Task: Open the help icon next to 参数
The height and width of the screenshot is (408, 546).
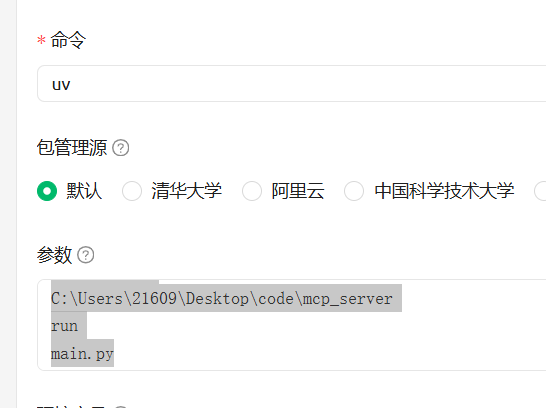Action: pos(86,255)
